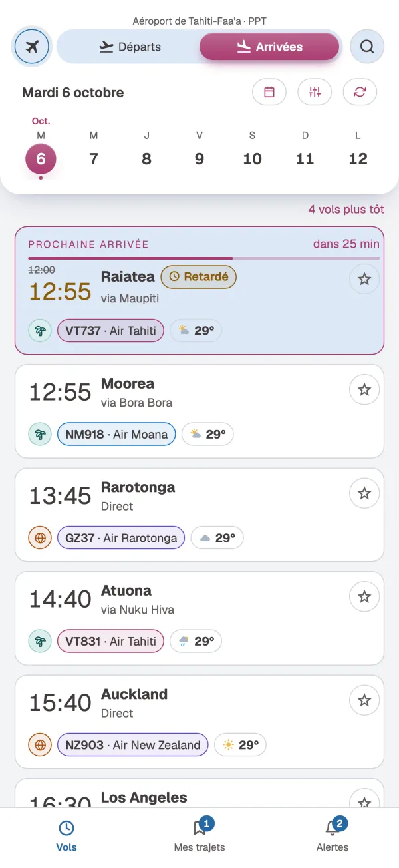399x868 pixels.
Task: Select the VT737 · Air Tahiti chip
Action: (x=110, y=330)
